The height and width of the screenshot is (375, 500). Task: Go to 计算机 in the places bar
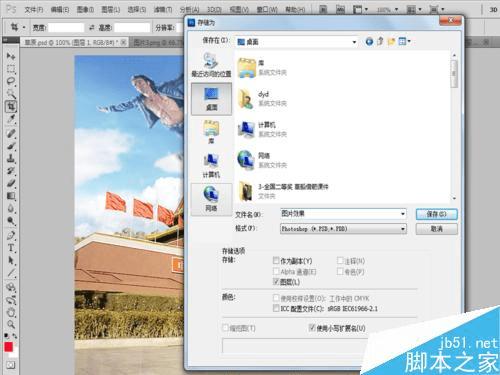pos(211,166)
